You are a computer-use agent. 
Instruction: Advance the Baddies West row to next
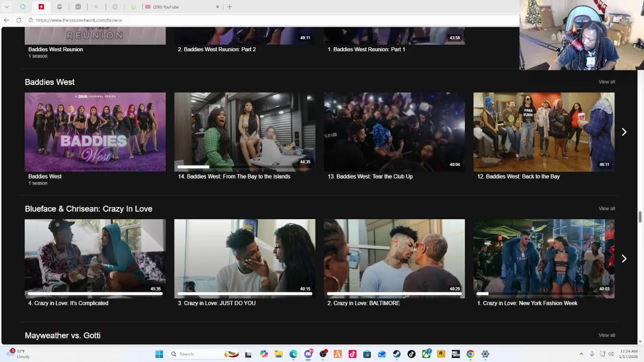[x=624, y=132]
